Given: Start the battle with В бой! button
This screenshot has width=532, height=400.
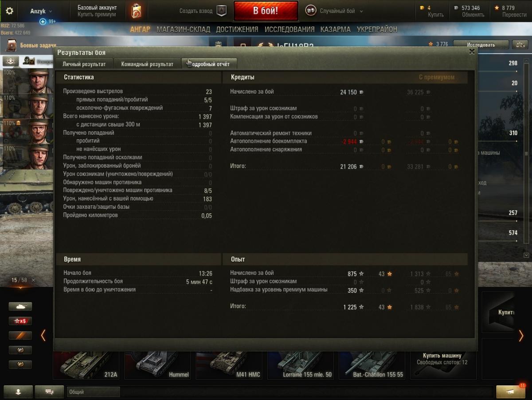Looking at the screenshot, I should [x=266, y=11].
